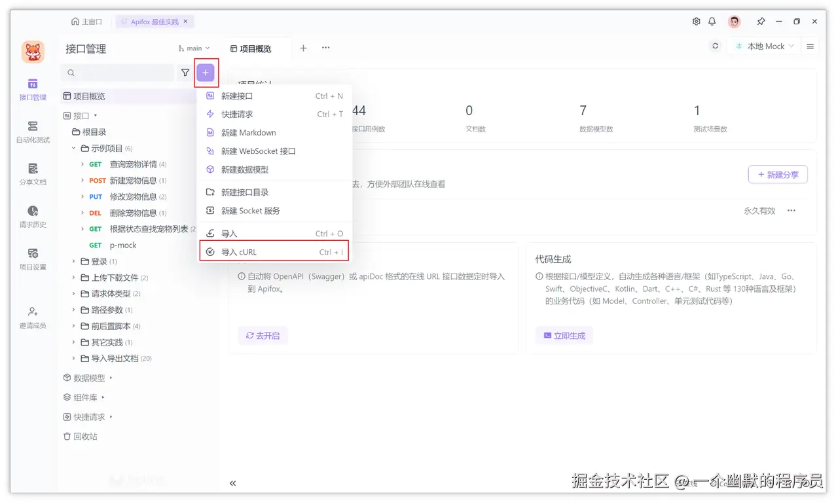The width and height of the screenshot is (838, 504).
Task: Click 新建分享 button
Action: pos(778,175)
